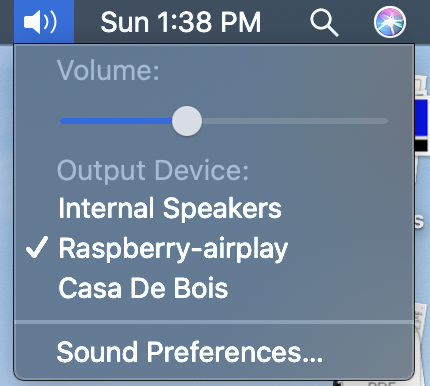430x386 pixels.
Task: Click the speaker volume icon in the menu bar
Action: pyautogui.click(x=40, y=22)
